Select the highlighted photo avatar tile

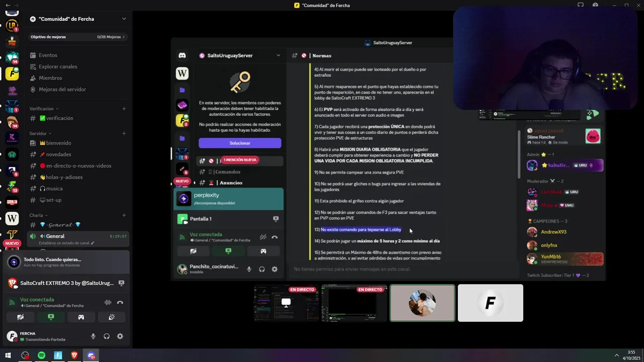coord(423,303)
